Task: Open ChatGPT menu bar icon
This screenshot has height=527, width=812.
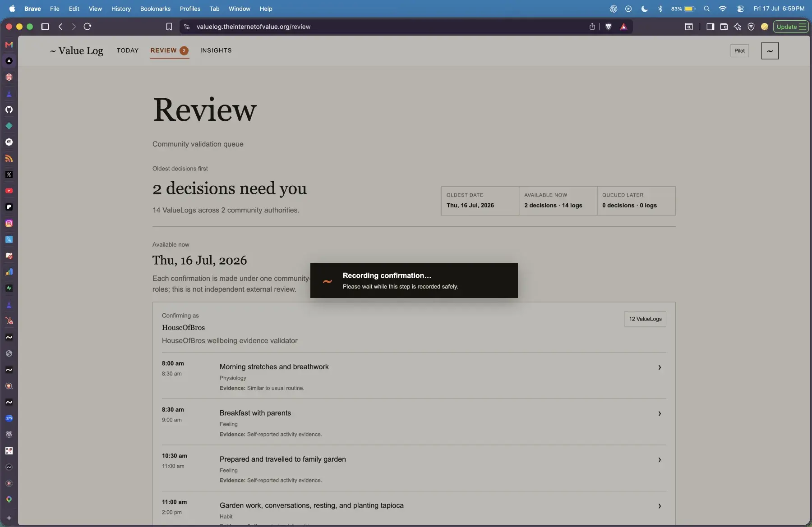Action: click(x=613, y=9)
